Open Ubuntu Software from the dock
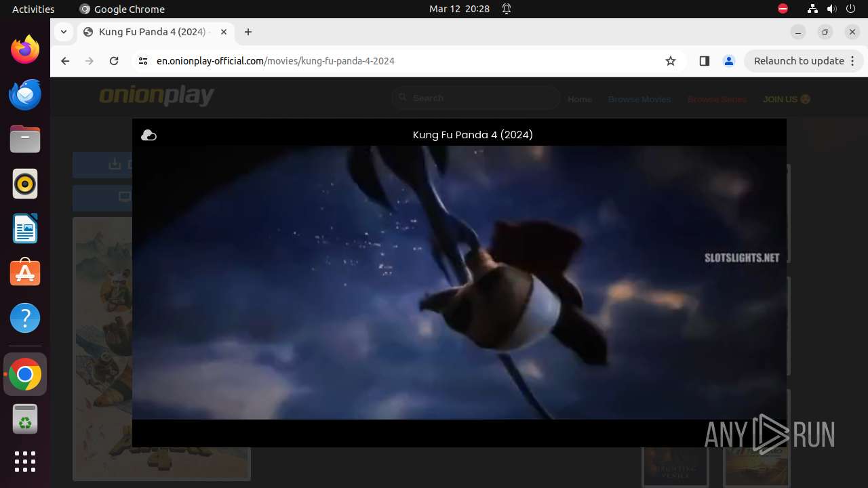The height and width of the screenshot is (488, 868). [25, 274]
